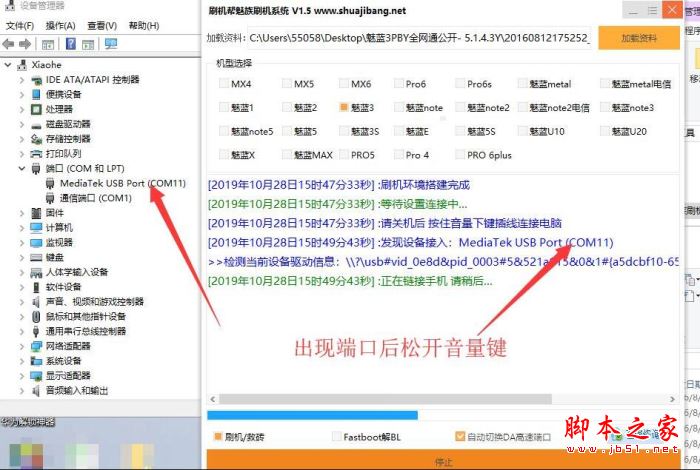Select MediaTek USB Port (COM11) device

(123, 183)
